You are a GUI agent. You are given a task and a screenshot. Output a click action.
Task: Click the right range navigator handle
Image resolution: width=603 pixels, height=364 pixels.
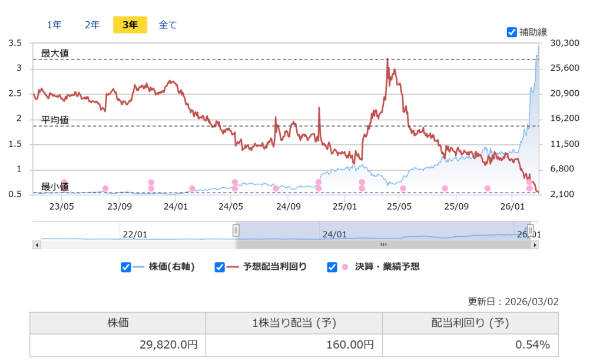tap(530, 230)
